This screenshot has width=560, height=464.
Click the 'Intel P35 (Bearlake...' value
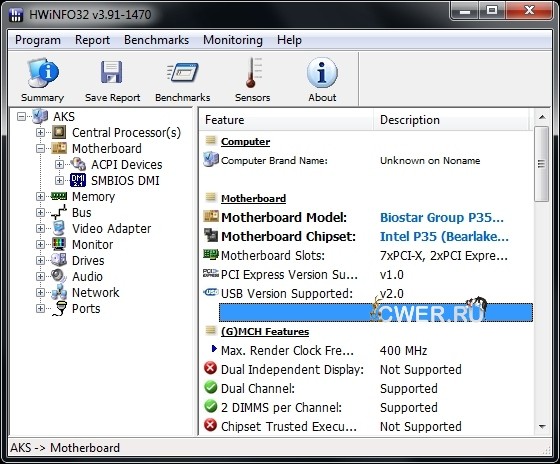click(x=444, y=236)
